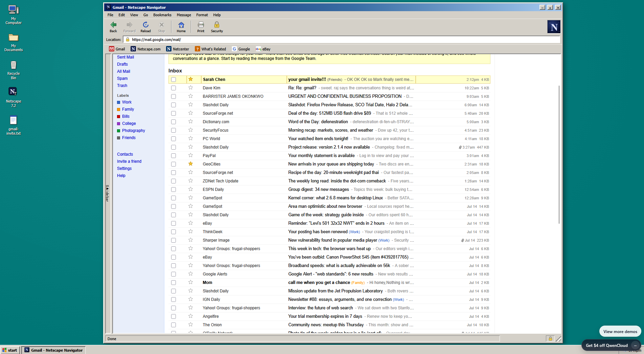Open the message from Sarah Chen
Screen dimensions: 644x354
click(x=329, y=80)
